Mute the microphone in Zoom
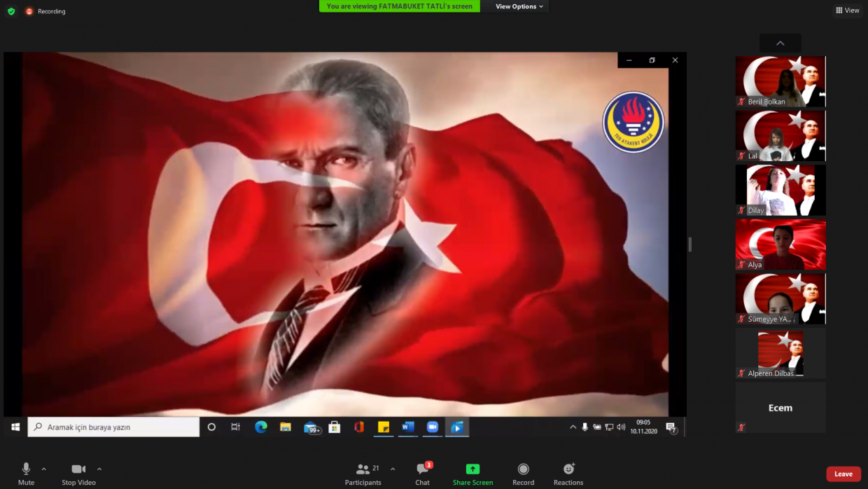868x489 pixels. [26, 474]
